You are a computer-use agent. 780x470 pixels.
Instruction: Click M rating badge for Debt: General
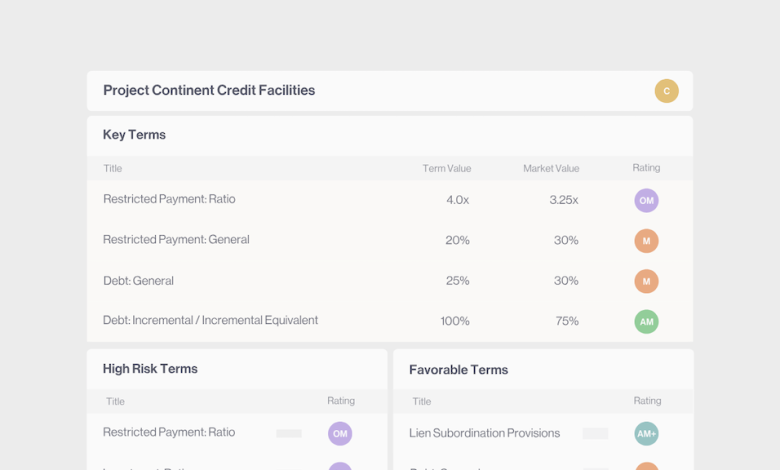646,281
